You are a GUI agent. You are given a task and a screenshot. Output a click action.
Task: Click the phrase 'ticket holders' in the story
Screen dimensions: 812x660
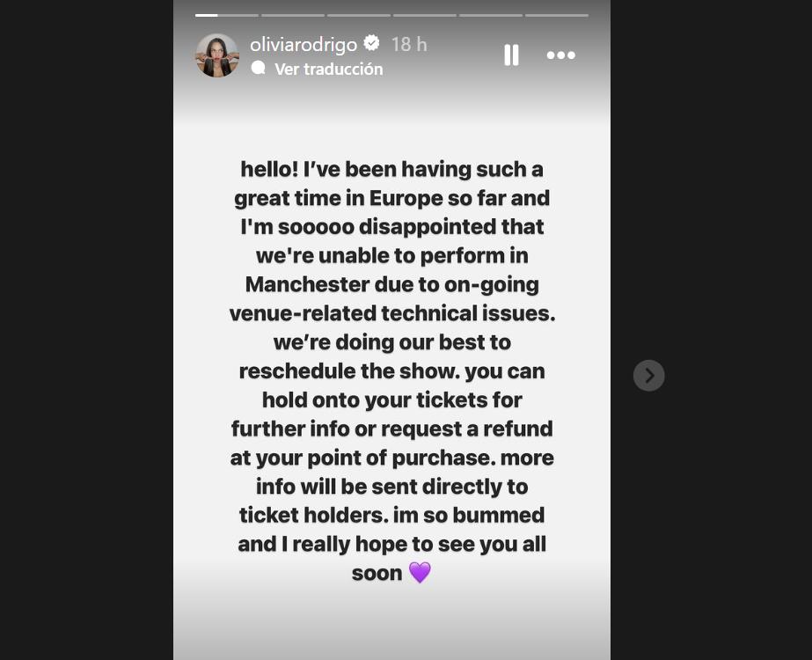[x=304, y=515]
